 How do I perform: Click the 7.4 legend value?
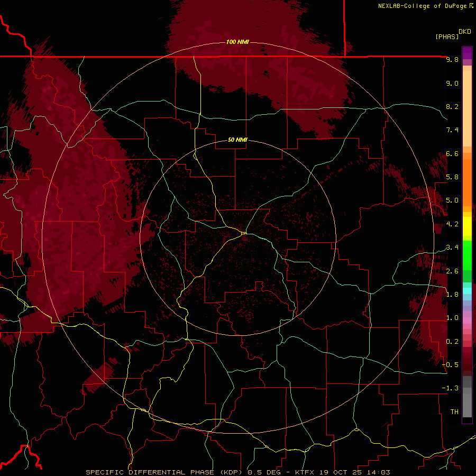[452, 130]
